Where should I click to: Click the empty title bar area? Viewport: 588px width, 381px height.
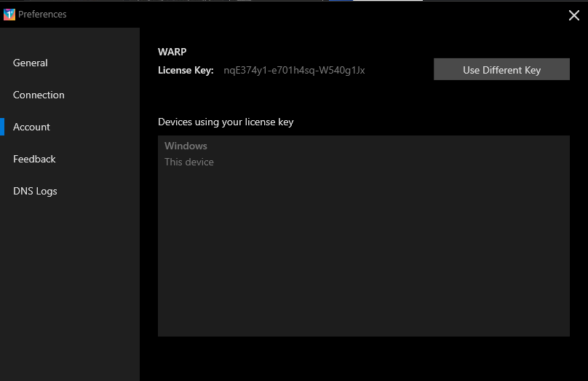coord(291,15)
